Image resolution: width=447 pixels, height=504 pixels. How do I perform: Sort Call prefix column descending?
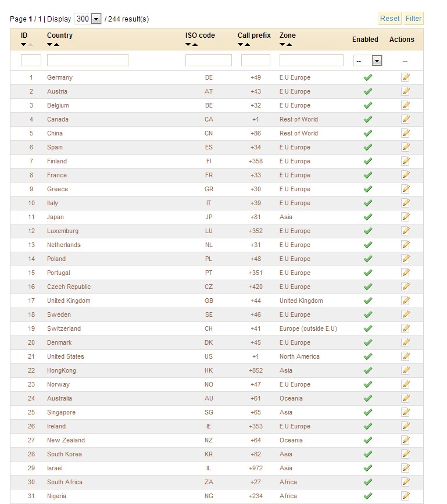241,45
